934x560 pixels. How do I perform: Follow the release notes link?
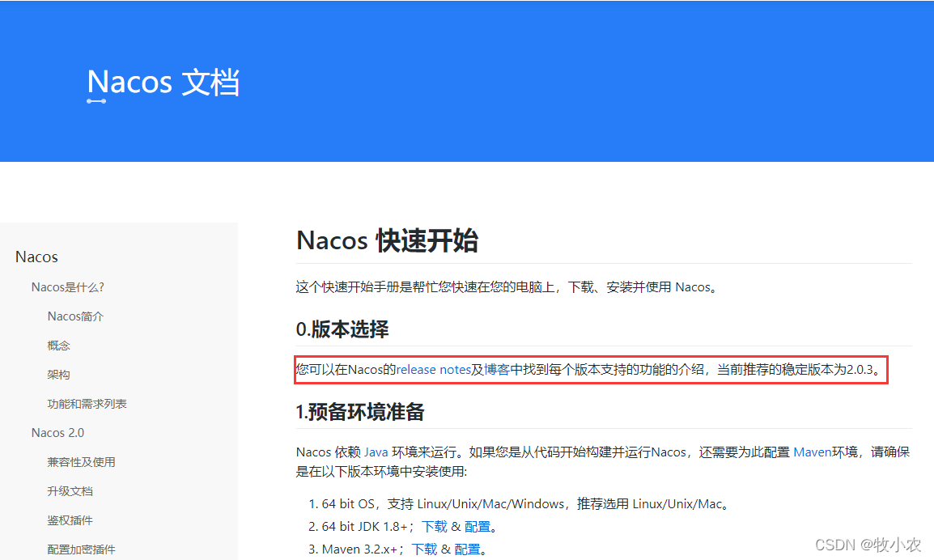pos(434,369)
